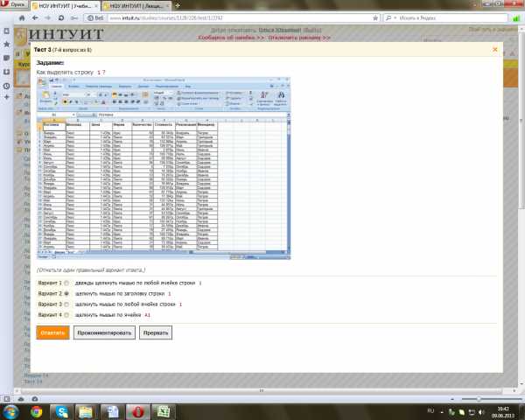
Task: Click the Прервать button
Action: [156, 332]
